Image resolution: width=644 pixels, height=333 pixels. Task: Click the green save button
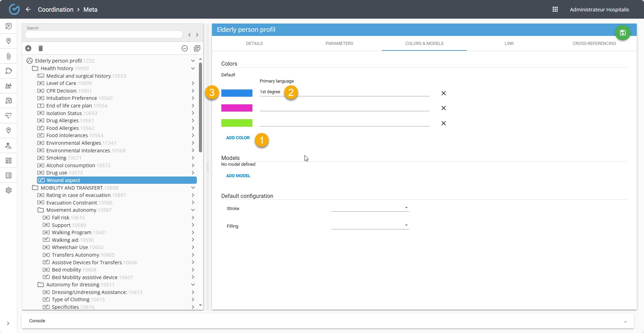[623, 33]
